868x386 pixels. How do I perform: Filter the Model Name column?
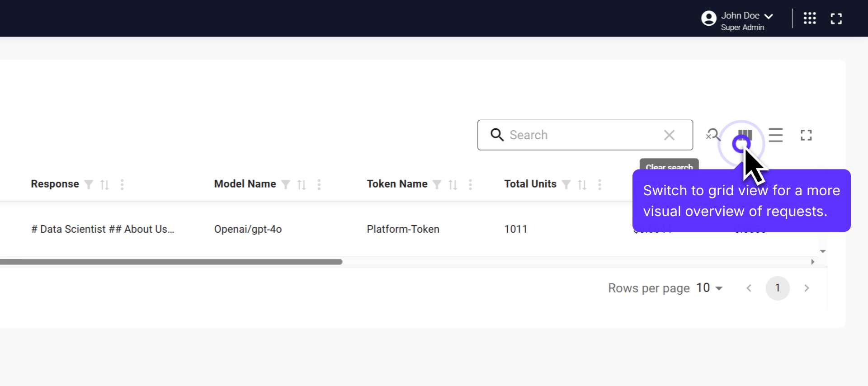(x=286, y=184)
